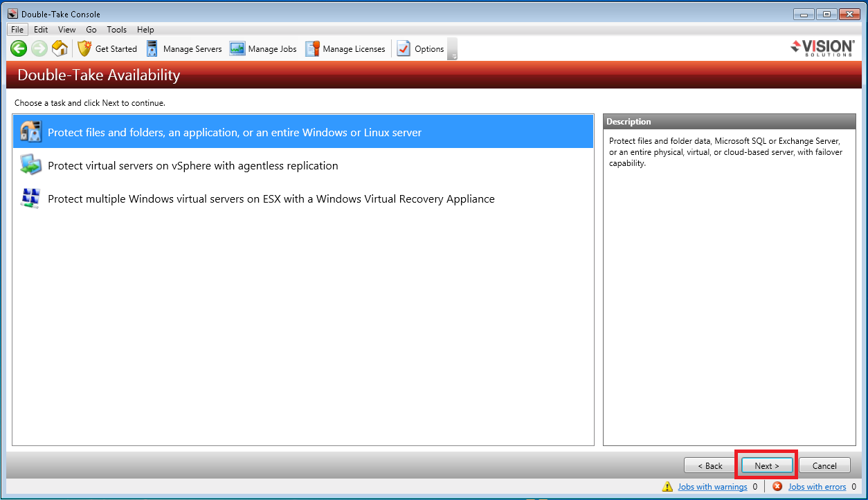Click the Home house icon in toolbar
This screenshot has height=500, width=868.
[x=60, y=48]
